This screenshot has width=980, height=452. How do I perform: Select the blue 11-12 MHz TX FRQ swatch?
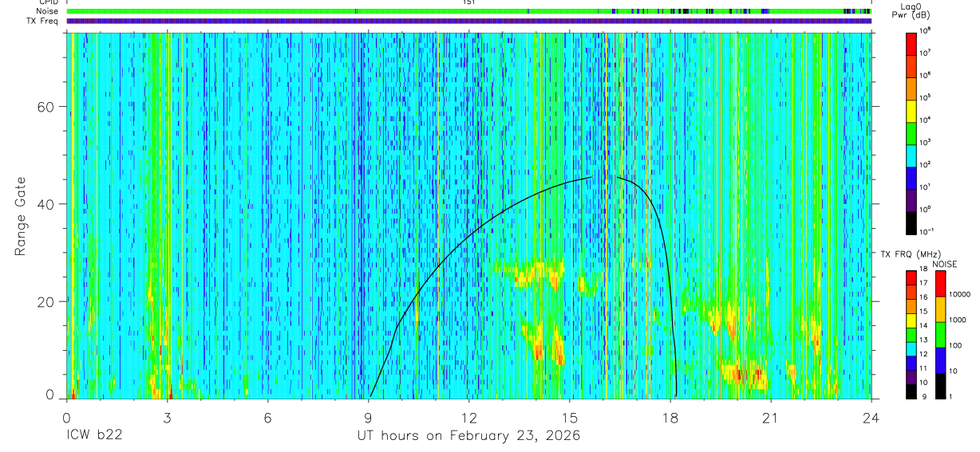click(911, 364)
